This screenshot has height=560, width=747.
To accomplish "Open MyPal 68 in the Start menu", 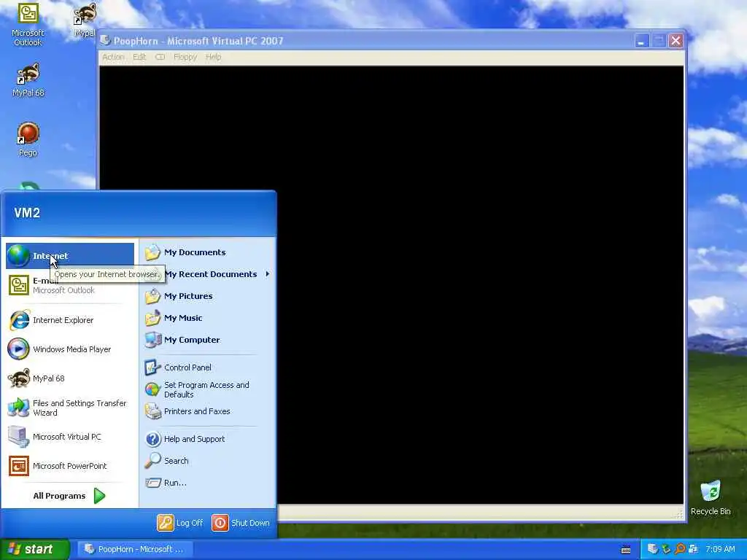I will point(70,378).
